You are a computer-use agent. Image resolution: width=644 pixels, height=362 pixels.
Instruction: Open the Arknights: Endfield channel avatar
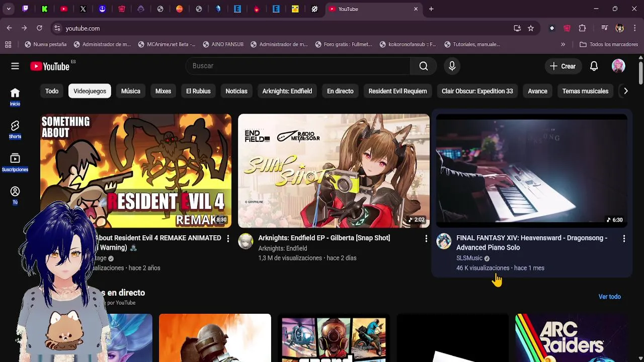[246, 241]
